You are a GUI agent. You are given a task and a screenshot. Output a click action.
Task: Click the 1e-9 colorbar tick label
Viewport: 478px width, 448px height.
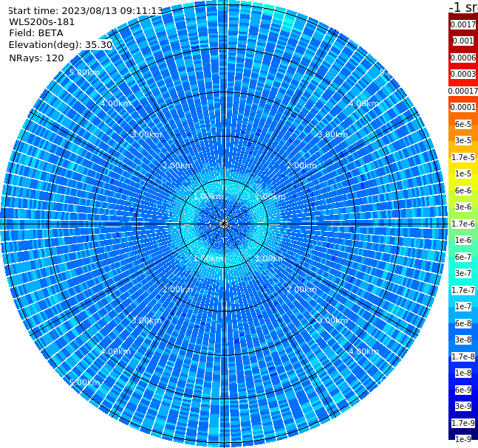[x=463, y=439]
